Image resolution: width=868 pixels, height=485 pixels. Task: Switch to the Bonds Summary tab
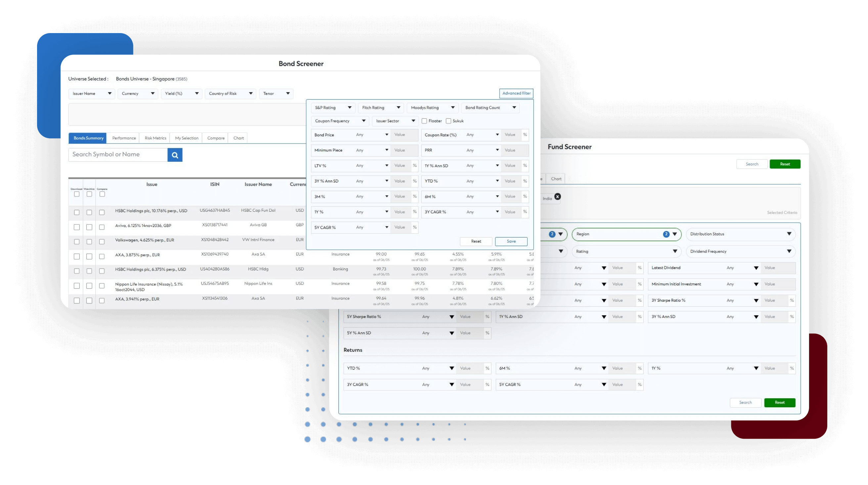(x=88, y=138)
